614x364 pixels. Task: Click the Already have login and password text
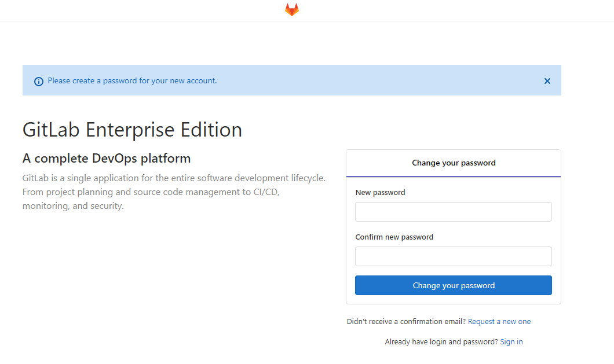pyautogui.click(x=441, y=342)
